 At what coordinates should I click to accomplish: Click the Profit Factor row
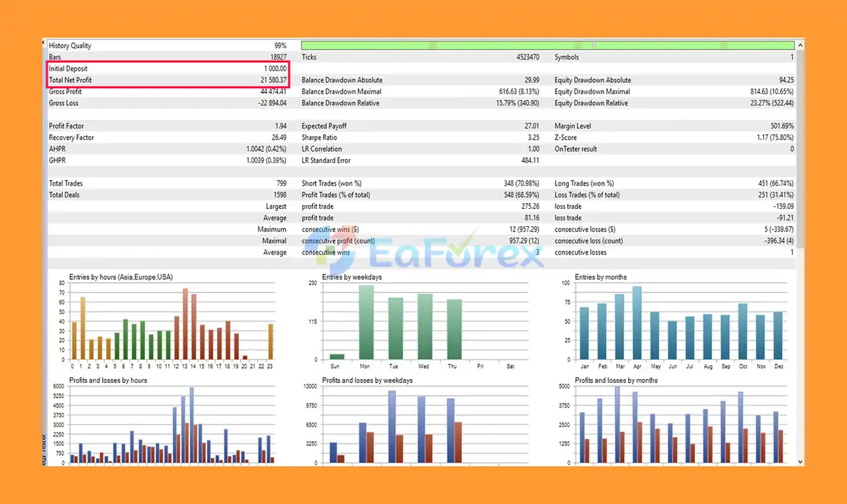click(x=168, y=126)
